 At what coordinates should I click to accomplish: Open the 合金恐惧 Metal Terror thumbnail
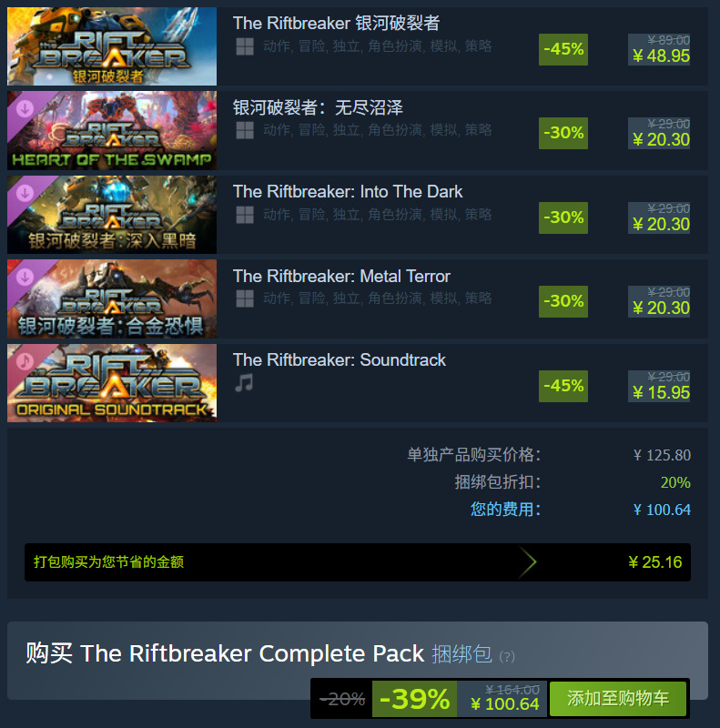(x=112, y=299)
